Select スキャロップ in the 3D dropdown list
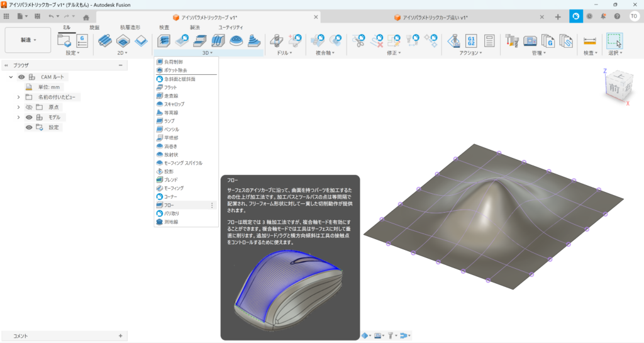Screen dimensions: 644x343 tap(174, 104)
